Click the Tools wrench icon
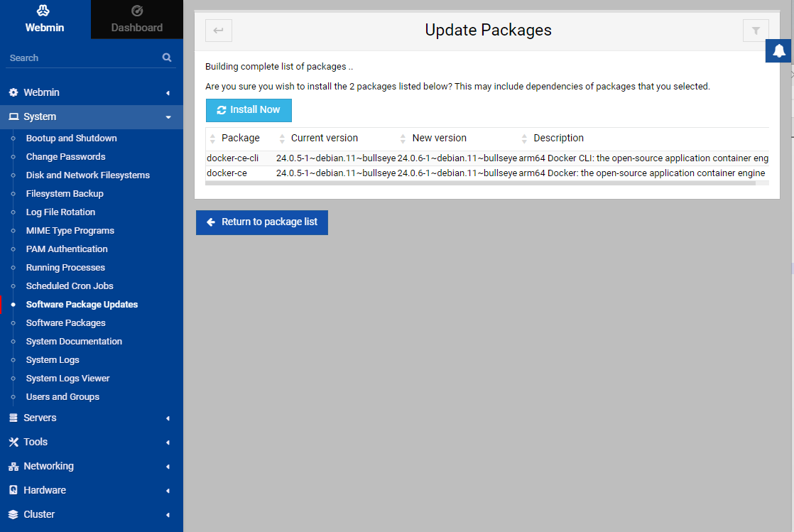The width and height of the screenshot is (794, 532). [13, 442]
